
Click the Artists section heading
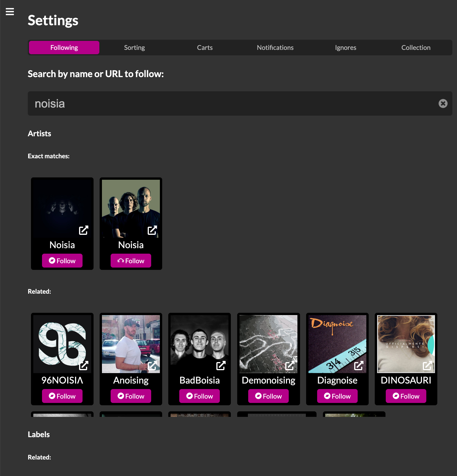pos(39,133)
